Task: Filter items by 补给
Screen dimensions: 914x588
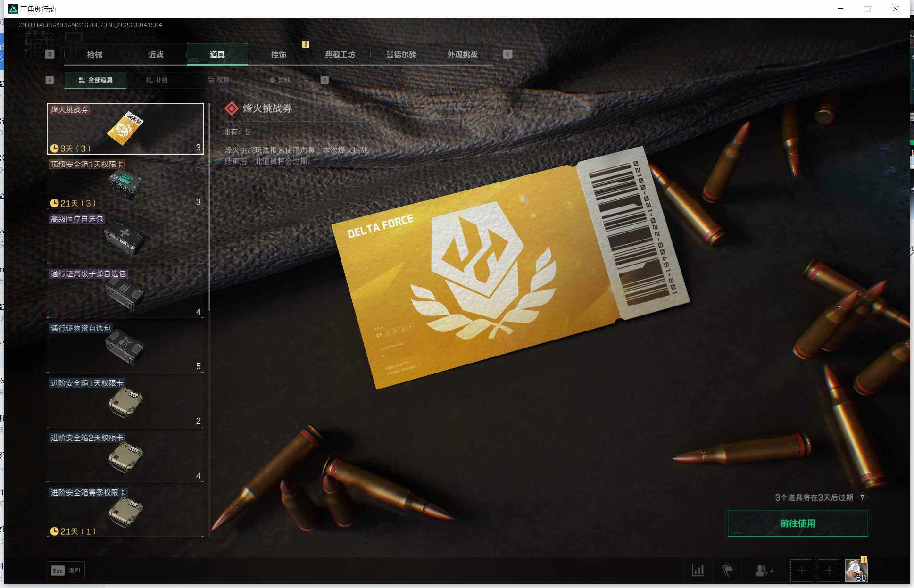Action: point(157,80)
